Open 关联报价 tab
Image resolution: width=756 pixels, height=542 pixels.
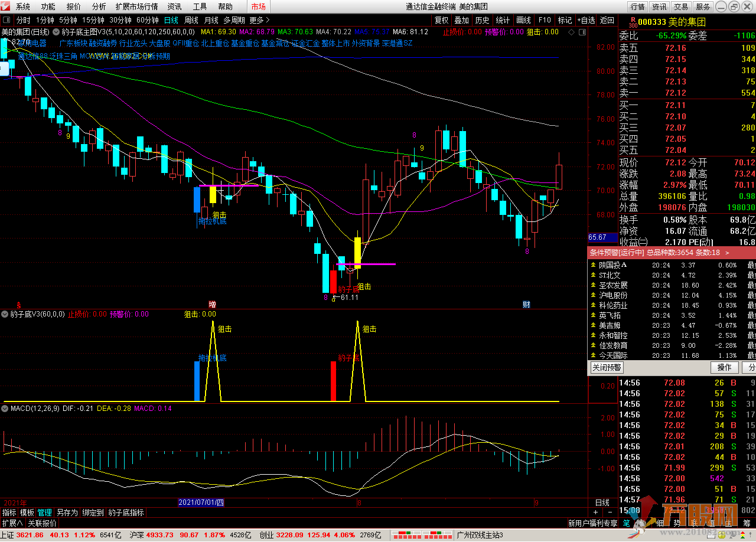(x=43, y=523)
